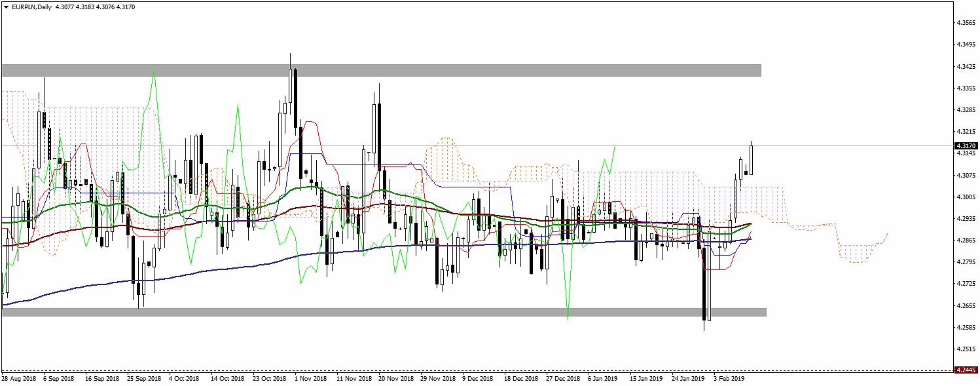Click the 24 Jan 2019 date label

(688, 379)
